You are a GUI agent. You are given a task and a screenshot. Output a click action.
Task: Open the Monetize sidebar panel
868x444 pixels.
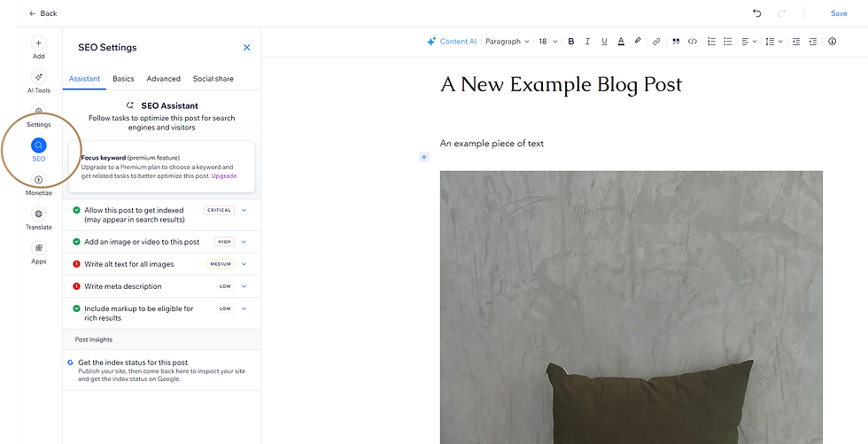(39, 185)
